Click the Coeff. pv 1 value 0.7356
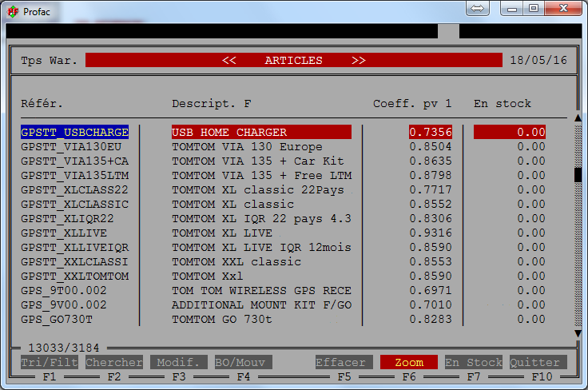Image resolution: width=588 pixels, height=390 pixels. (x=430, y=132)
